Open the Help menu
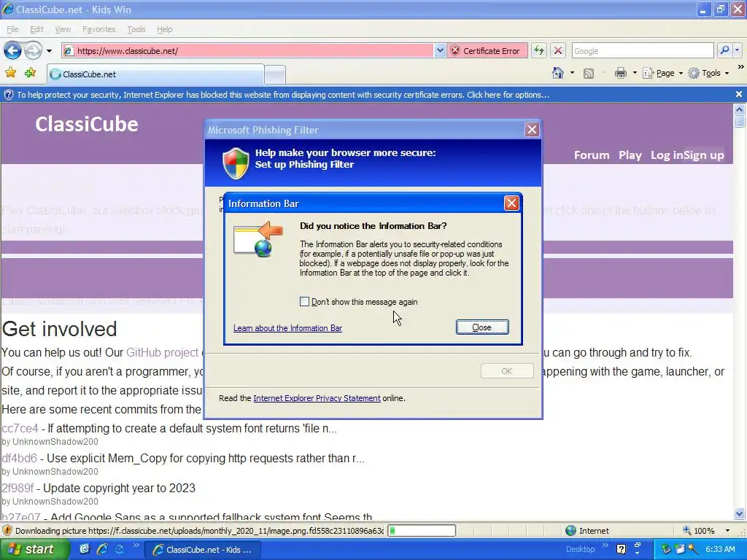The height and width of the screenshot is (560, 747). pos(165,29)
